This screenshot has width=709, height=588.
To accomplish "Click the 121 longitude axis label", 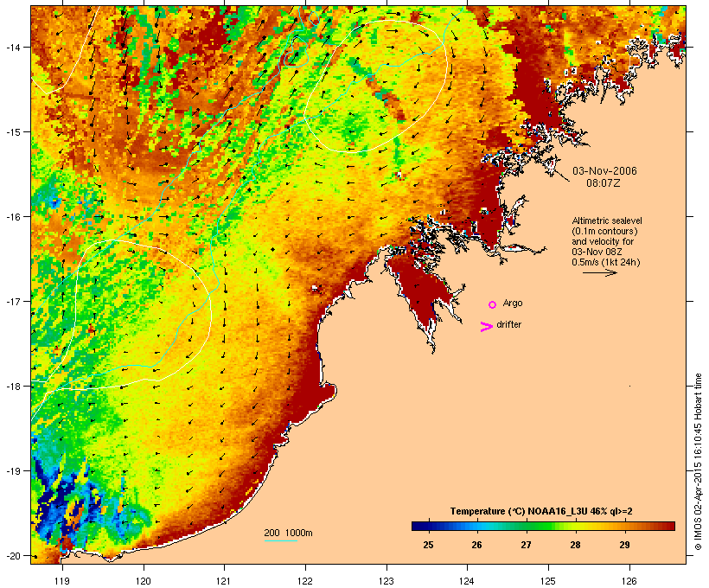I will click(224, 581).
